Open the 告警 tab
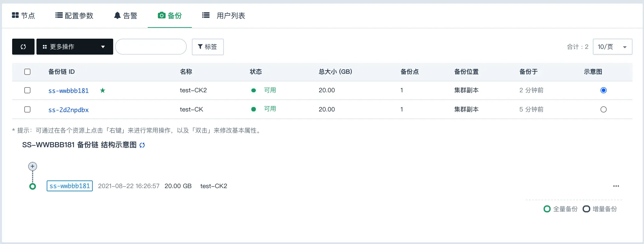The width and height of the screenshot is (644, 244). 126,16
